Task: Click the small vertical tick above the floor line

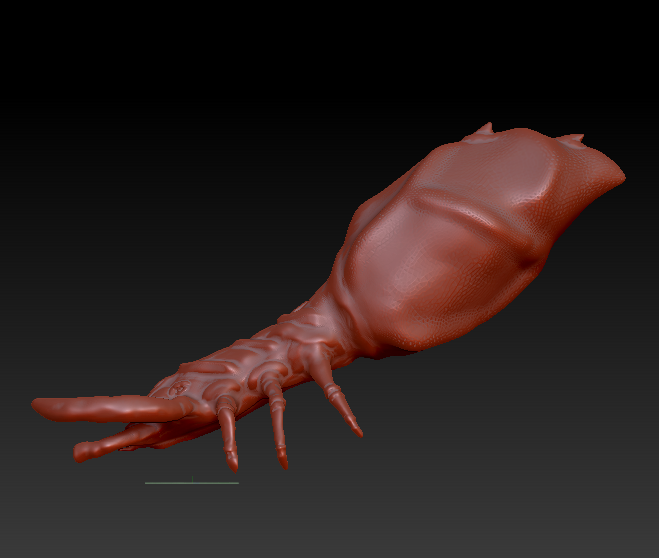Action: pos(192,479)
